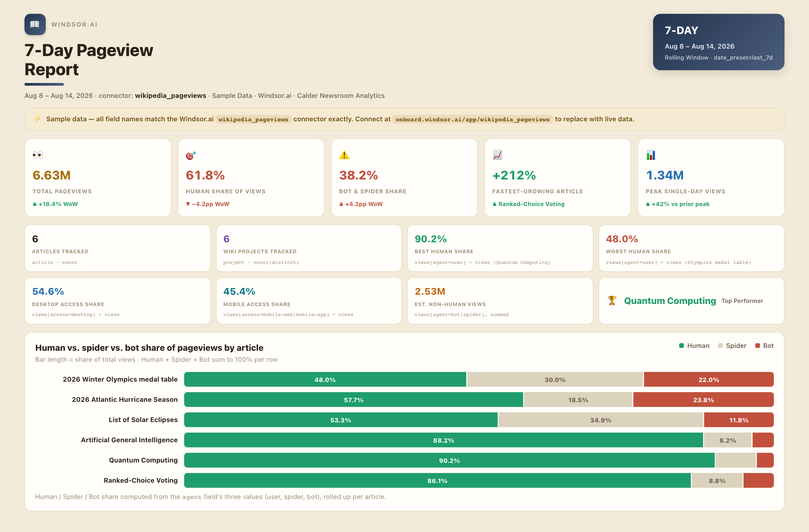Click the 57.7% human bar for Hurricane Season
809x532 pixels.
click(354, 400)
